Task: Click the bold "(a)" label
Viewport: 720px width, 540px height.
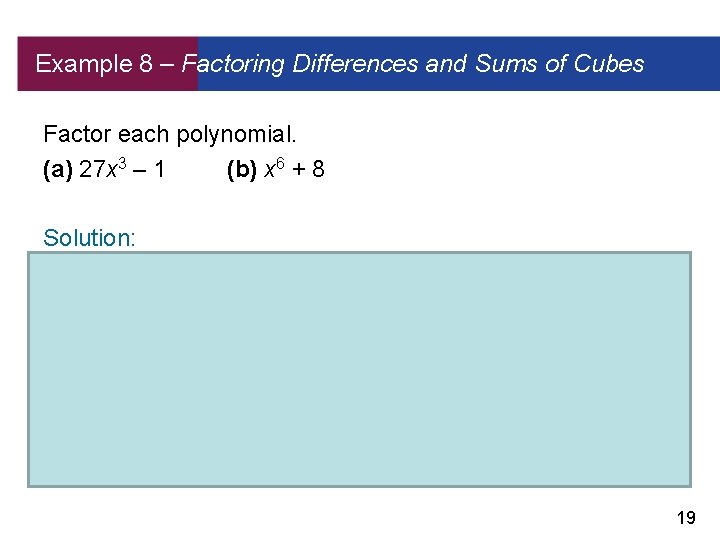Action: pyautogui.click(x=58, y=170)
